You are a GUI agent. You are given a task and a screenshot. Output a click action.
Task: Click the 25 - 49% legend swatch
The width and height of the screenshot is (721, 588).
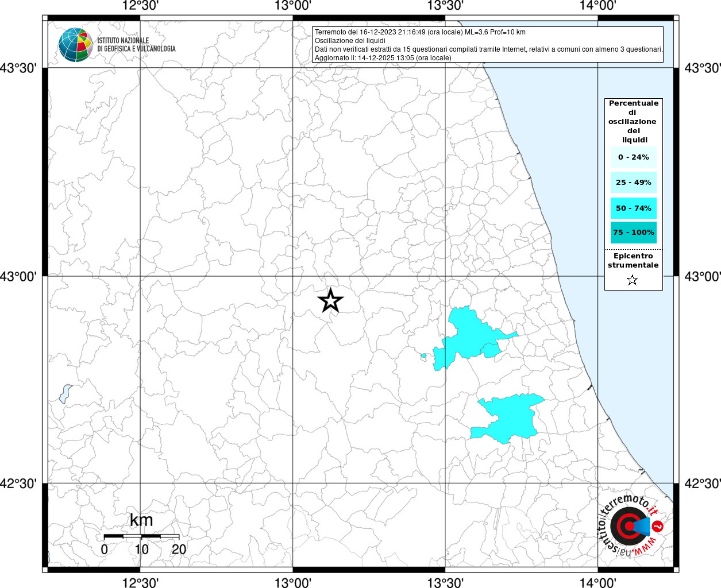tap(633, 182)
